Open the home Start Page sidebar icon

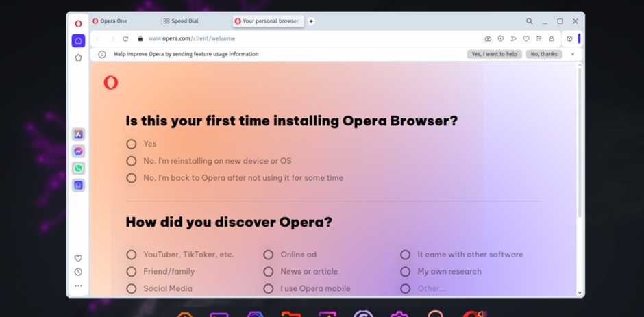coord(79,40)
